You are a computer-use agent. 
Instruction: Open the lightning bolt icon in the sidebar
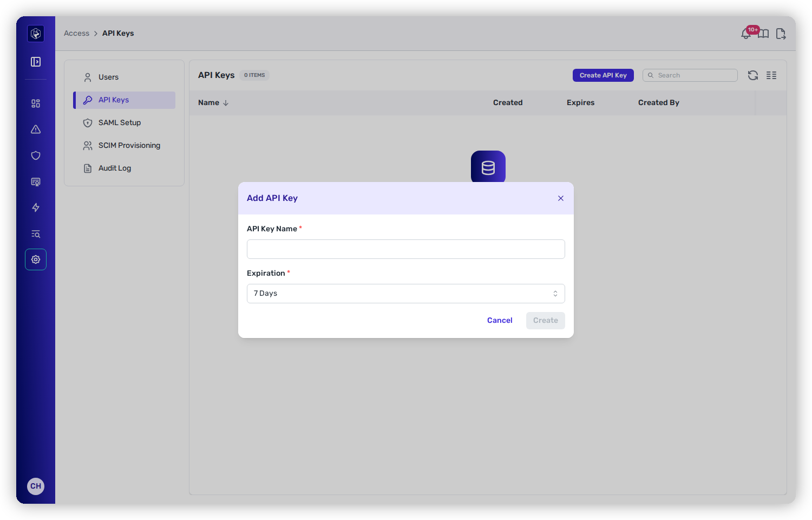pyautogui.click(x=36, y=207)
